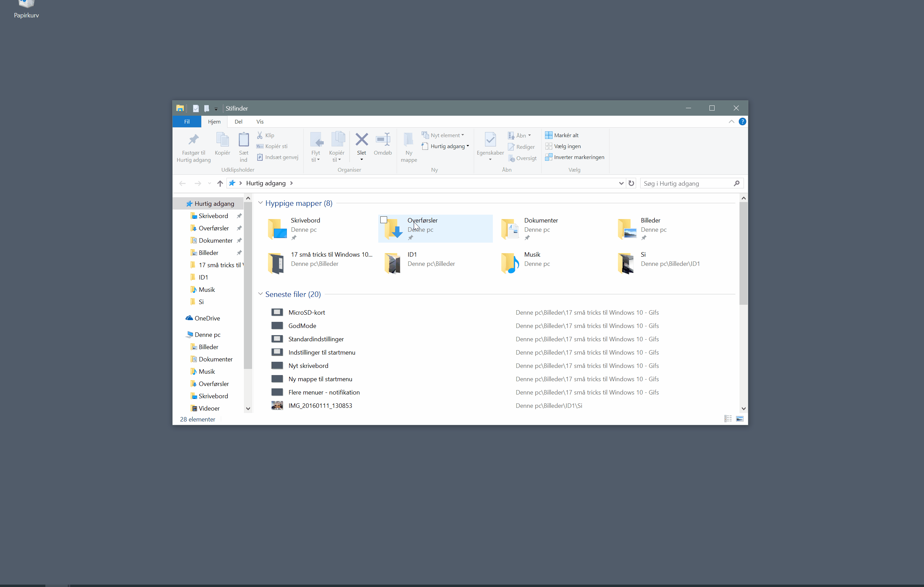Click the Slet delete icon in ribbon
Screen dimensions: 924x587
[x=362, y=140]
